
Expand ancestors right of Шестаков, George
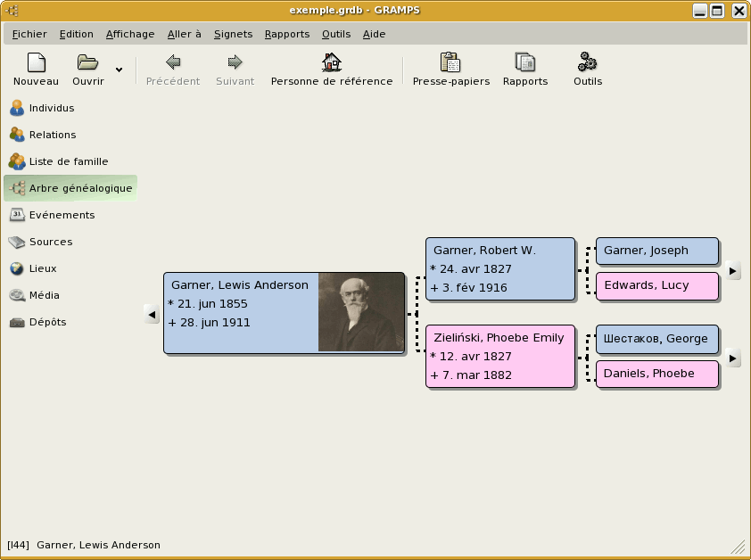click(x=732, y=358)
